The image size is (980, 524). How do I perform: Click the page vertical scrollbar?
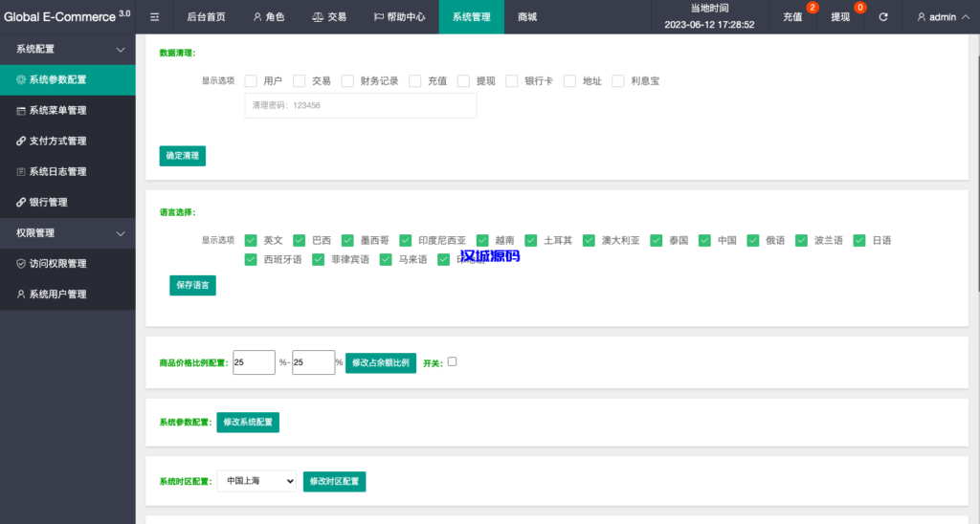click(977, 174)
